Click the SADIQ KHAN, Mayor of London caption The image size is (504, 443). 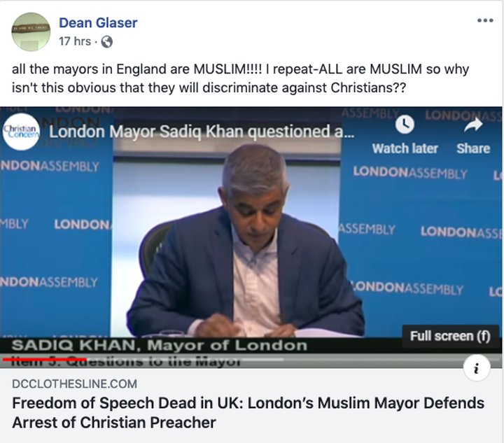click(160, 346)
